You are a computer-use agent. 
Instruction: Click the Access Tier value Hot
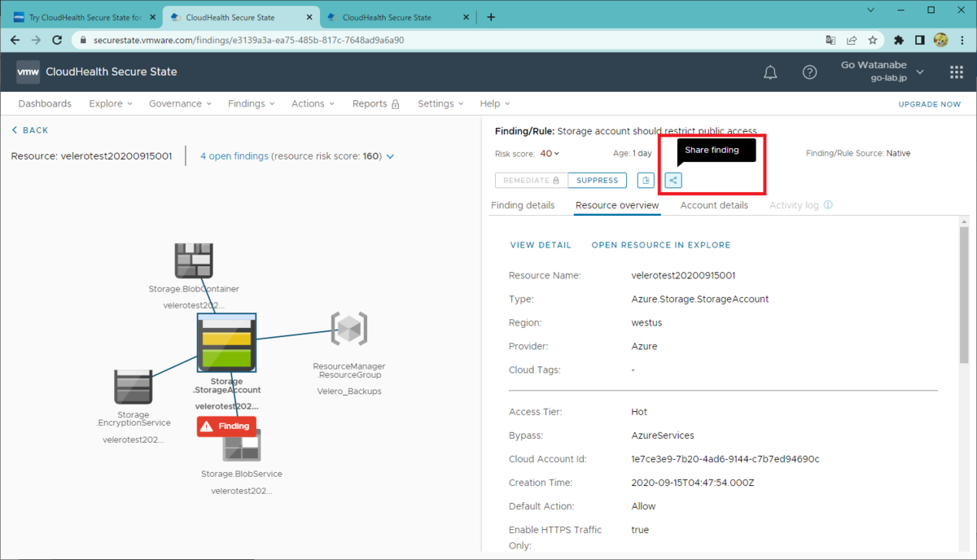click(639, 412)
